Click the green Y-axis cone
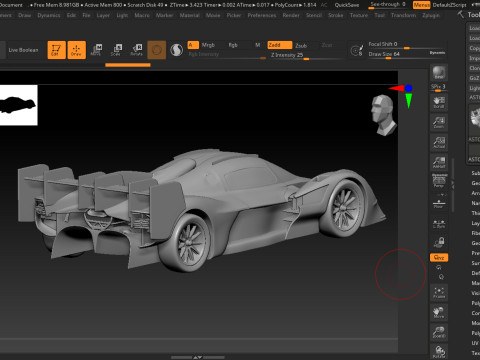This screenshot has height=360, width=480. pos(408,101)
